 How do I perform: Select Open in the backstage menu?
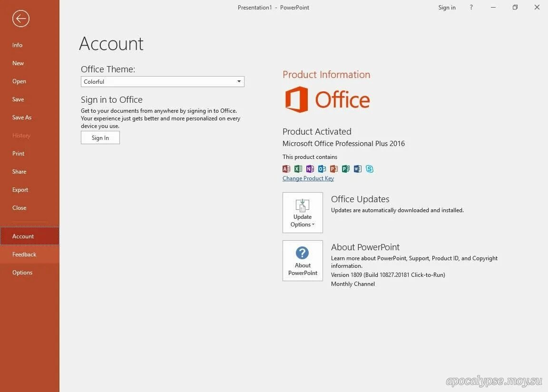coord(29,81)
